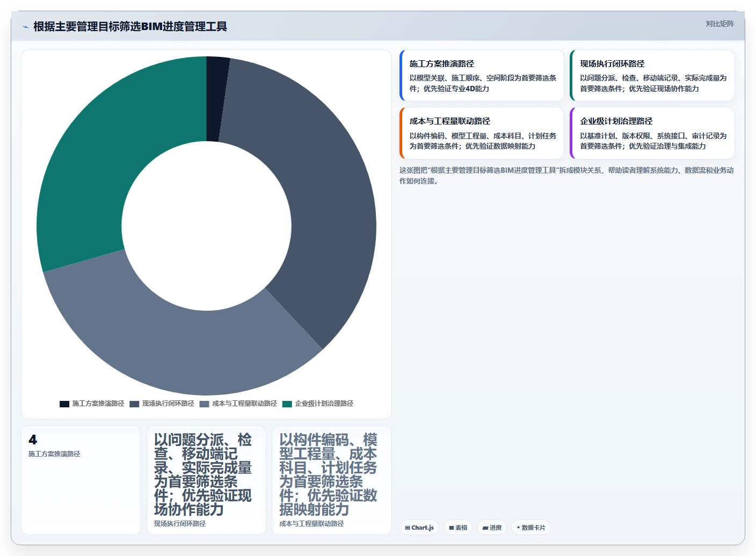The image size is (756, 556).
Task: Click the description paragraph beginning 这张图把
Action: (x=566, y=175)
